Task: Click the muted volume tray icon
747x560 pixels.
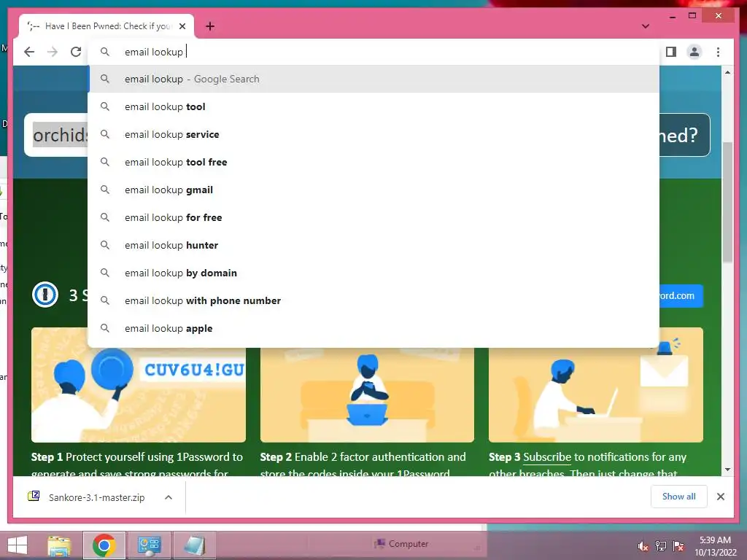Action: click(643, 546)
